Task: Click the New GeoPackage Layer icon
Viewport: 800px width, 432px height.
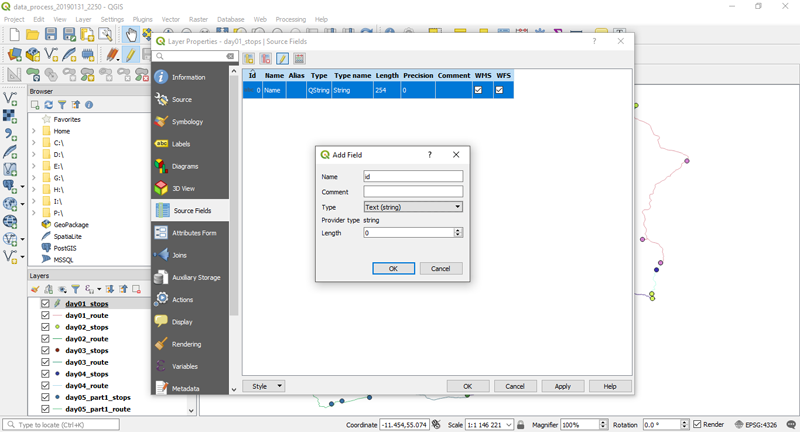Action: pyautogui.click(x=33, y=54)
